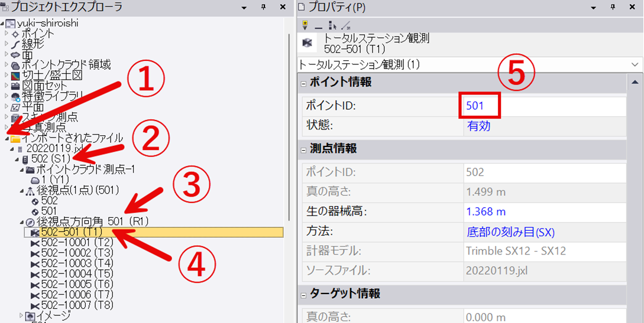
Task: Click the 後視点方向角 501 (R1) compass icon
Action: click(30, 222)
